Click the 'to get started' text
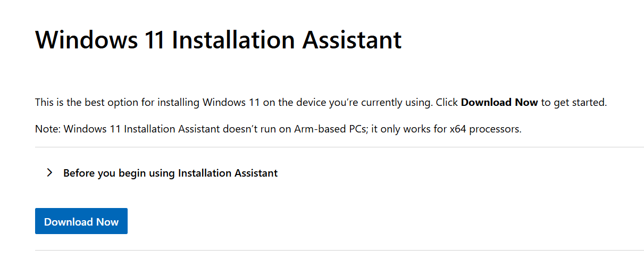This screenshot has height=266, width=644. (574, 102)
